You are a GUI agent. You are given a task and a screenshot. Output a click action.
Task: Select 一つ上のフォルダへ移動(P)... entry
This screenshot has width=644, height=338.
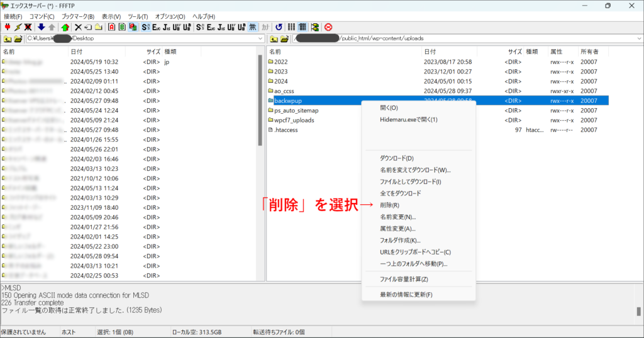(418, 264)
